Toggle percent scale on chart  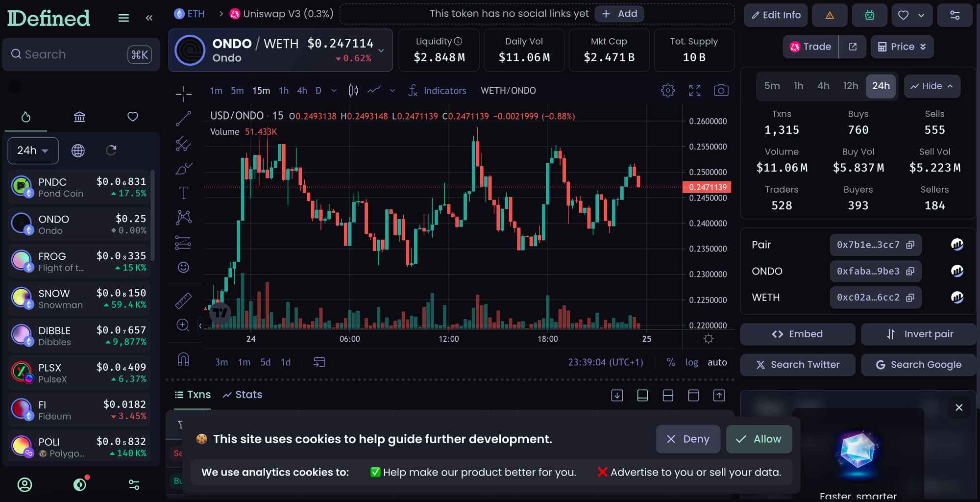(x=671, y=362)
